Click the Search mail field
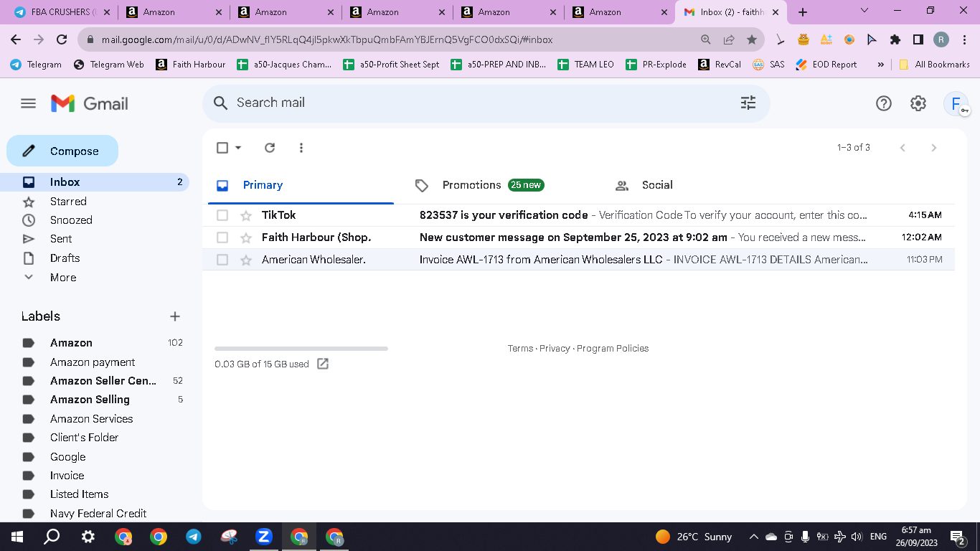The image size is (980, 551). tap(486, 103)
